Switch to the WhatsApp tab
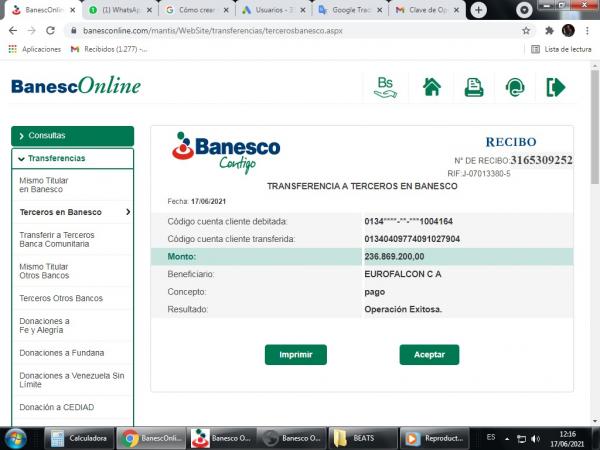Viewport: 600px width, 450px height. pyautogui.click(x=120, y=10)
